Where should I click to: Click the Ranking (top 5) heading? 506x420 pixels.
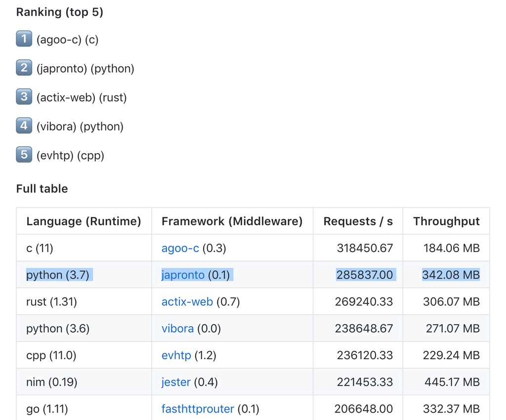pyautogui.click(x=60, y=12)
